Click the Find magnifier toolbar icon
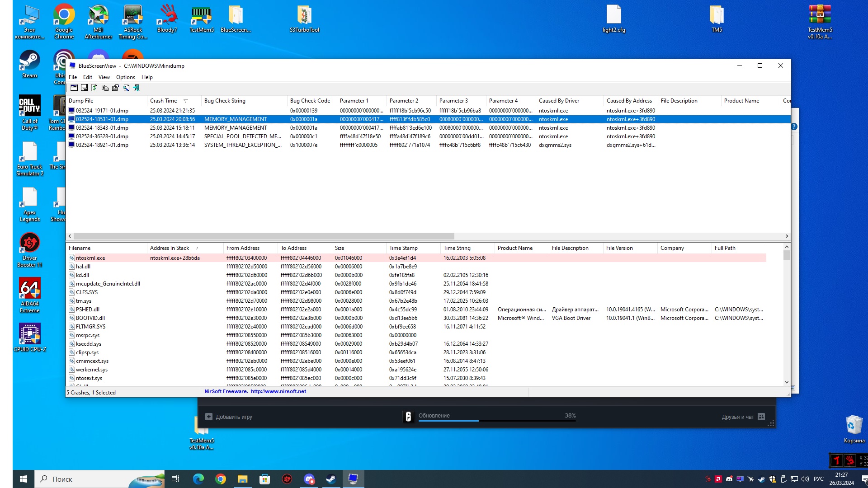Image resolution: width=868 pixels, height=488 pixels. tap(126, 88)
